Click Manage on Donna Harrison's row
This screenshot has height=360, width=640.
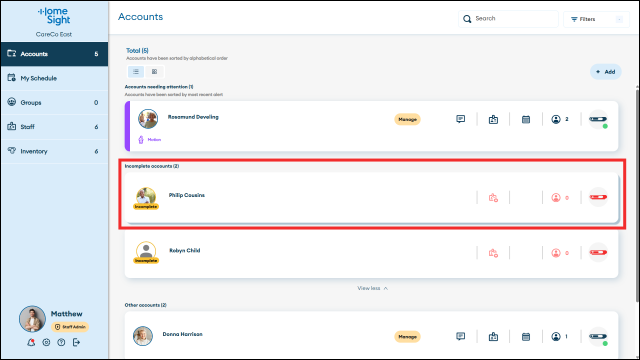[407, 337]
